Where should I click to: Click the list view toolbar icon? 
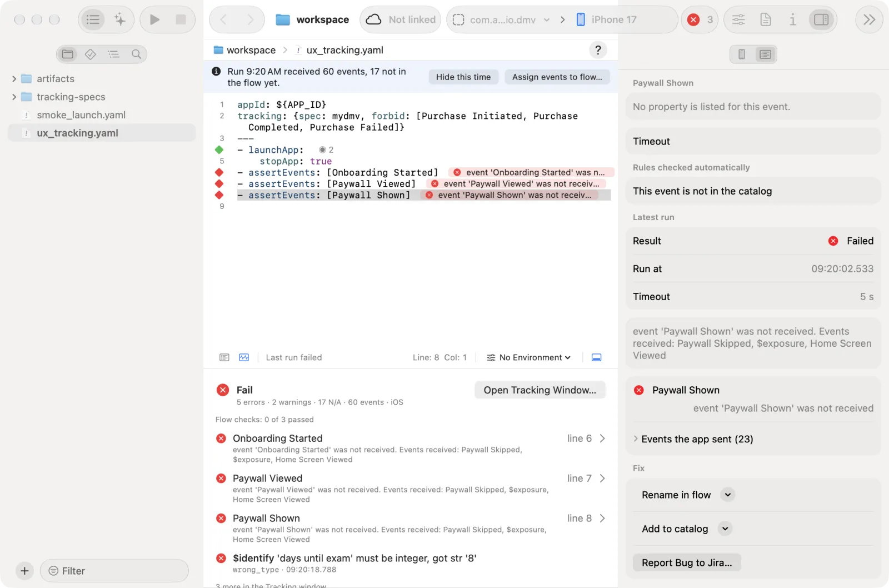[x=93, y=20]
